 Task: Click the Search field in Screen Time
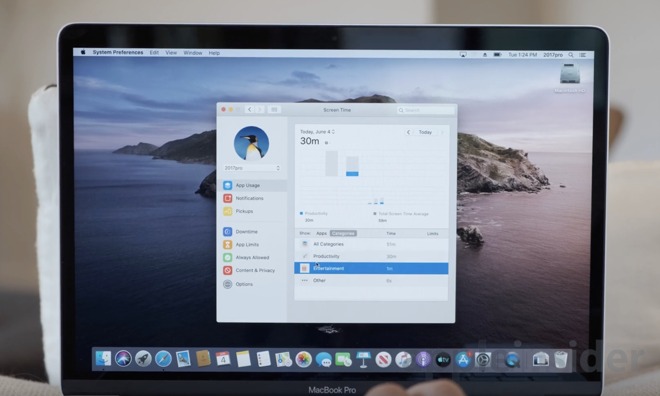pyautogui.click(x=426, y=110)
